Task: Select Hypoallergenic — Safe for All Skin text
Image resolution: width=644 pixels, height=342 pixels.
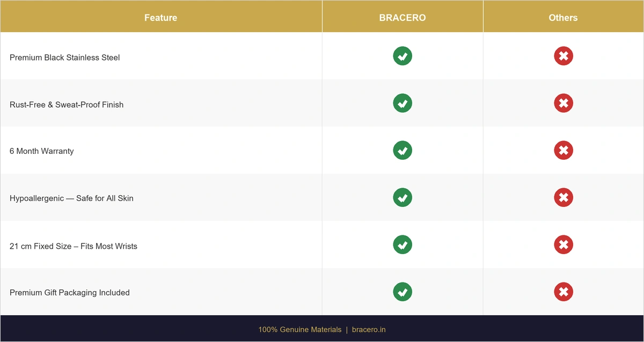Action: 71,198
